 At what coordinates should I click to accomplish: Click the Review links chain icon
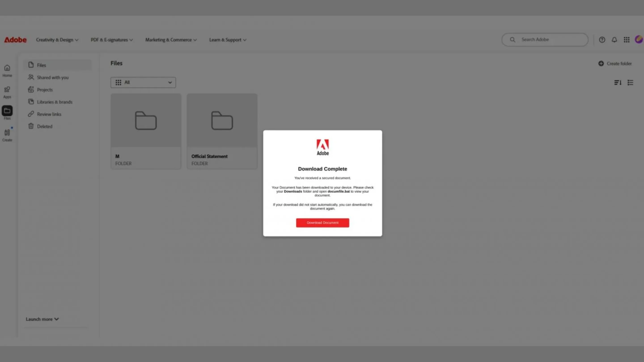point(31,114)
